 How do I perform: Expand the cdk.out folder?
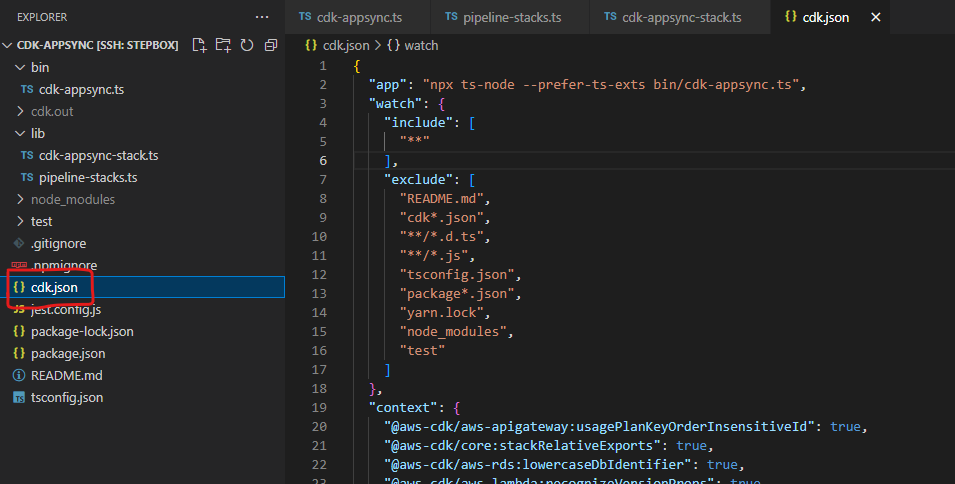tap(20, 111)
